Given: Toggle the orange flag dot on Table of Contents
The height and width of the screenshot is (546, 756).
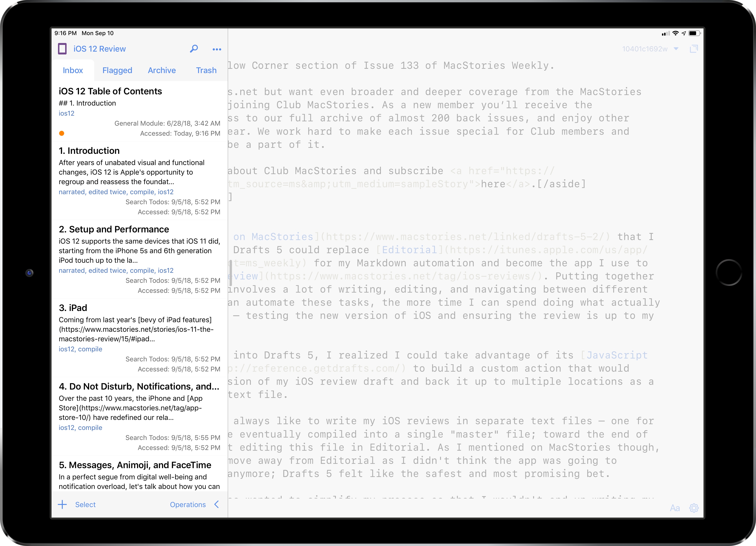Looking at the screenshot, I should [62, 134].
